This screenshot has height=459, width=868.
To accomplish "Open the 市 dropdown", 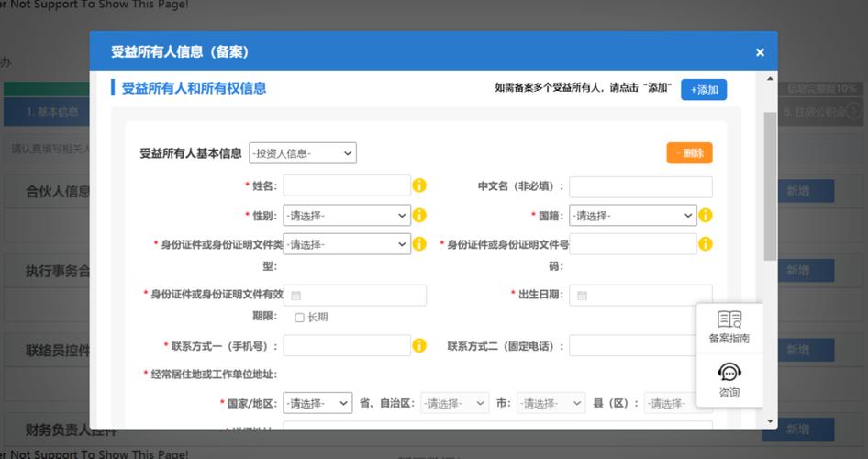I will [x=551, y=403].
